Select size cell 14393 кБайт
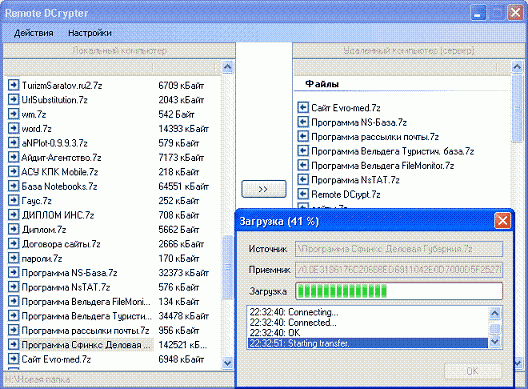Image resolution: width=528 pixels, height=389 pixels. (184, 128)
